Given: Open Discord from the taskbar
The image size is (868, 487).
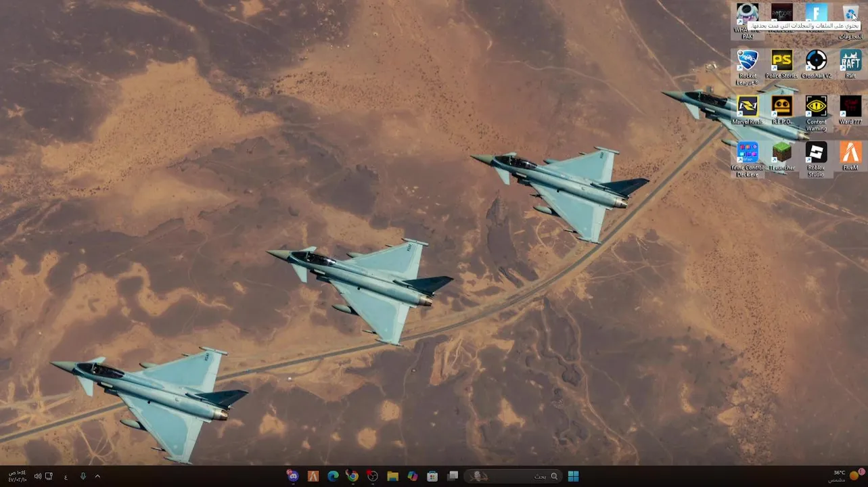Looking at the screenshot, I should point(293,476).
